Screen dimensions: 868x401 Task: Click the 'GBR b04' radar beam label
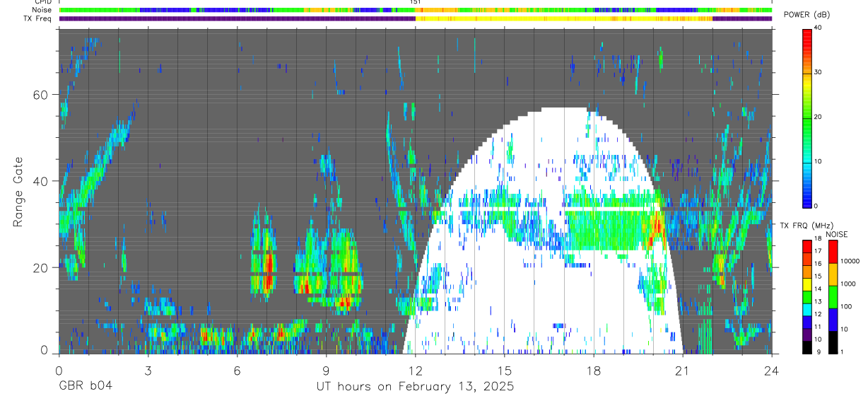coord(86,386)
